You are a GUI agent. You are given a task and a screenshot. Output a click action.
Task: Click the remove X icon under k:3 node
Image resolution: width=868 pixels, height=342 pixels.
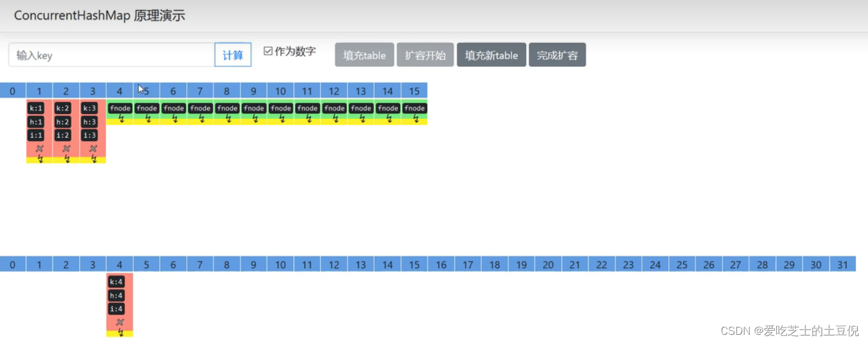(93, 148)
